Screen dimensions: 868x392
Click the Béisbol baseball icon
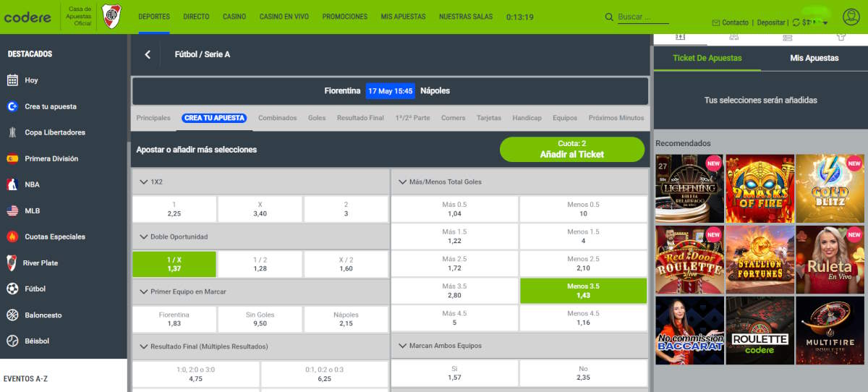coord(12,341)
